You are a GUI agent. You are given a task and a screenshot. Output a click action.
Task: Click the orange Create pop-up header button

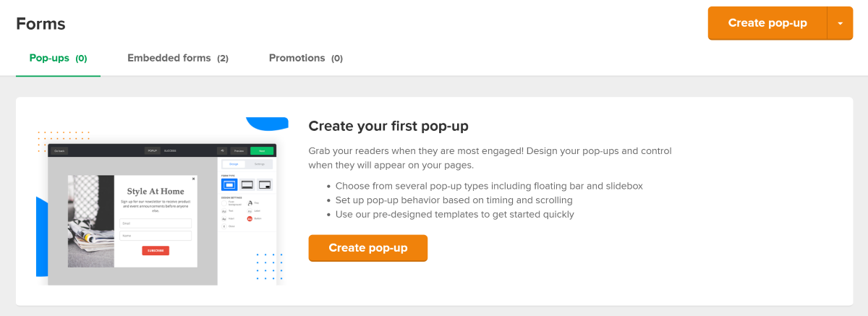(x=767, y=23)
